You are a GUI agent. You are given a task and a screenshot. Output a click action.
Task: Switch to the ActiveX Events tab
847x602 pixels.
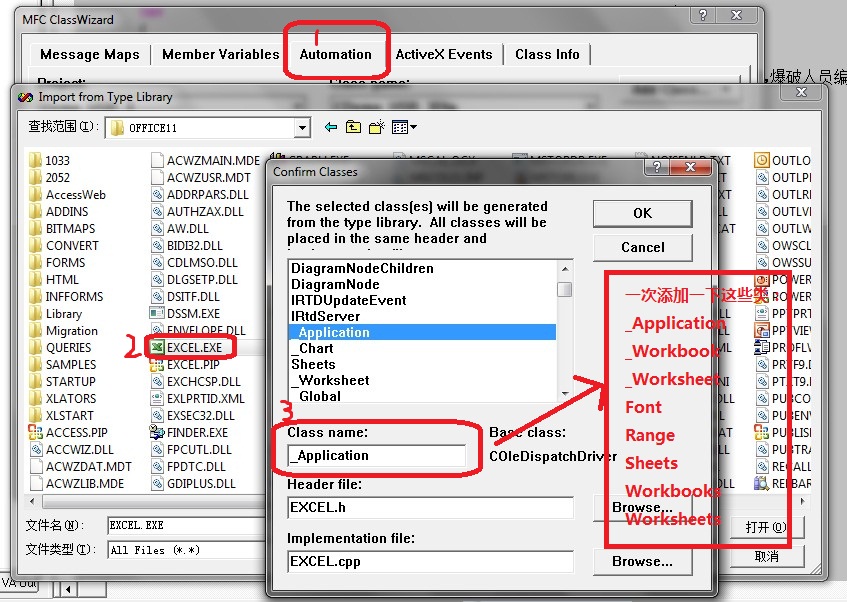coord(444,55)
